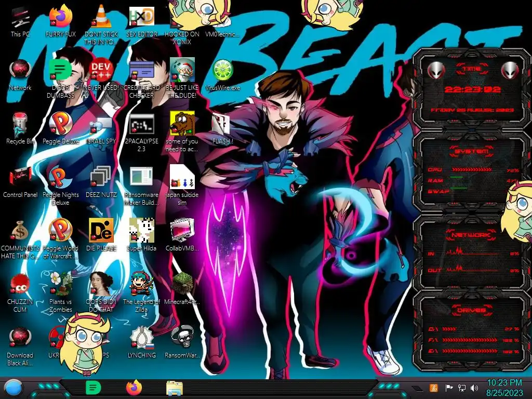Open the Action Center flag tray icon
Viewport: 532px width, 399px height.
pos(449,388)
